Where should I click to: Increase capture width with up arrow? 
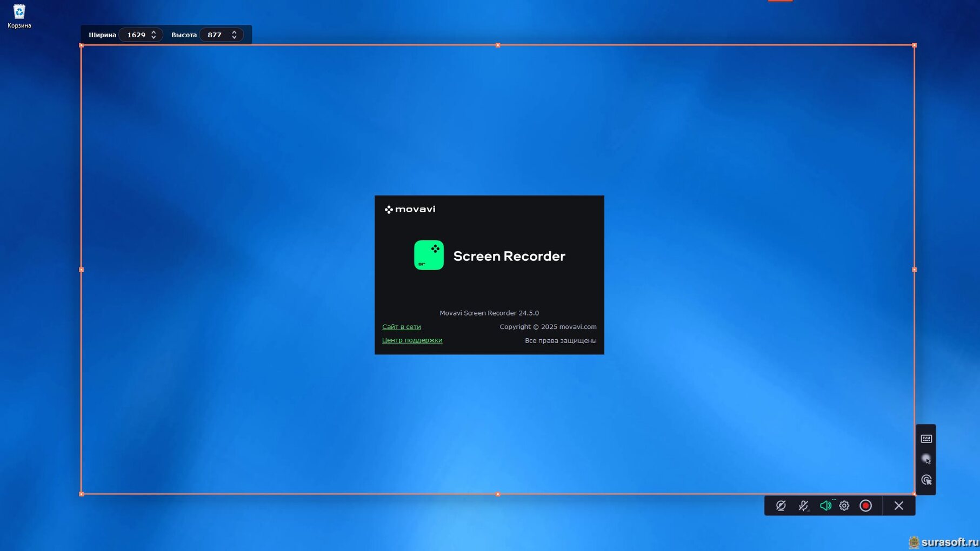click(154, 32)
